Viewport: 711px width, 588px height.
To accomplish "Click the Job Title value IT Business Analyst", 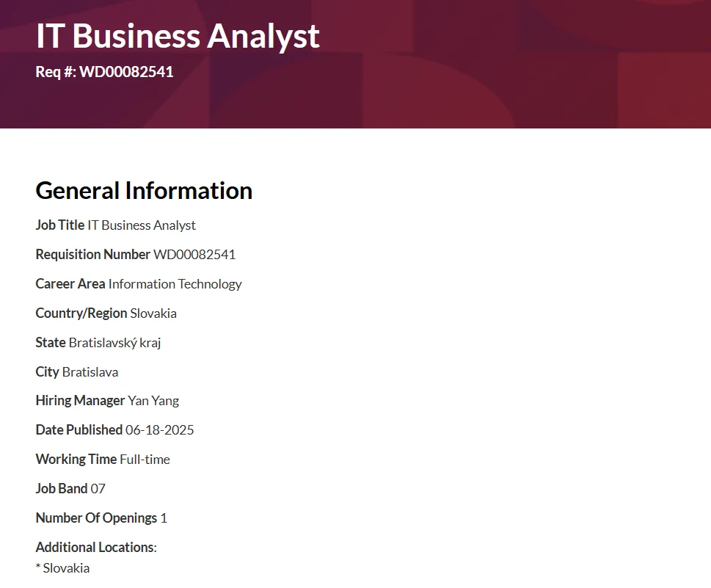I will pyautogui.click(x=142, y=225).
